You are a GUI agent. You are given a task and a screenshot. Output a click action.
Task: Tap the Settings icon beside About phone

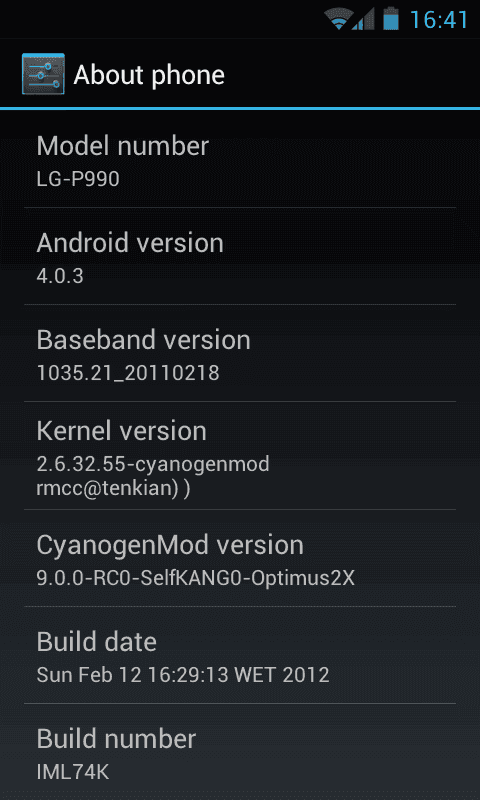click(43, 74)
